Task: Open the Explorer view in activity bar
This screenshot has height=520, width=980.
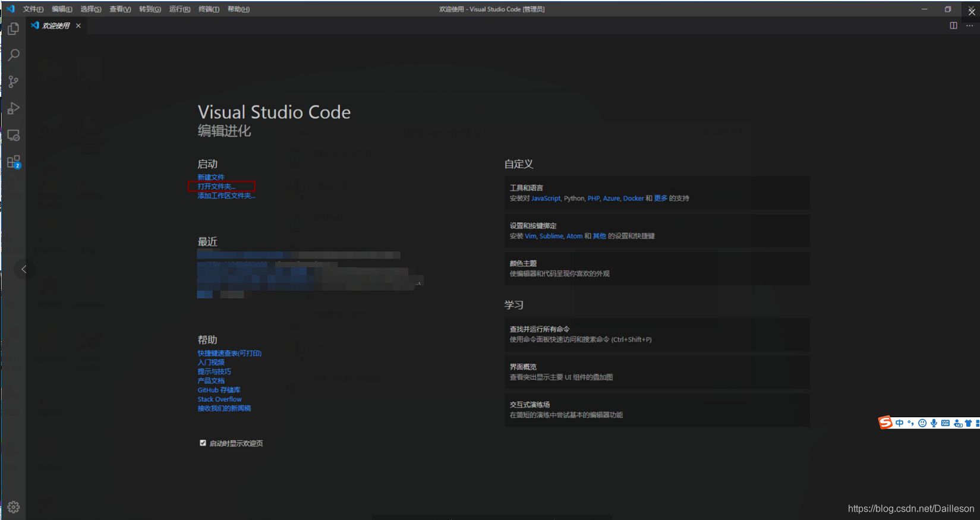Action: (x=13, y=29)
